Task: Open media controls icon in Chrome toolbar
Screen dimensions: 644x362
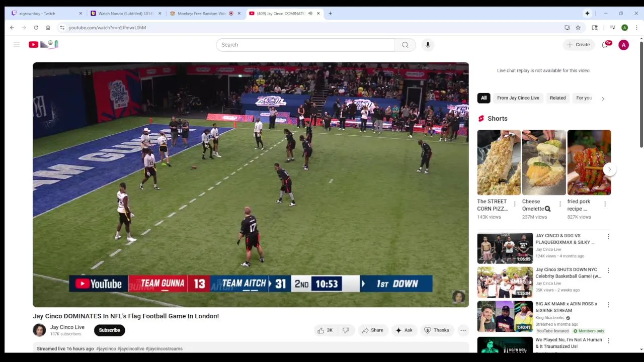Action: pos(612,28)
